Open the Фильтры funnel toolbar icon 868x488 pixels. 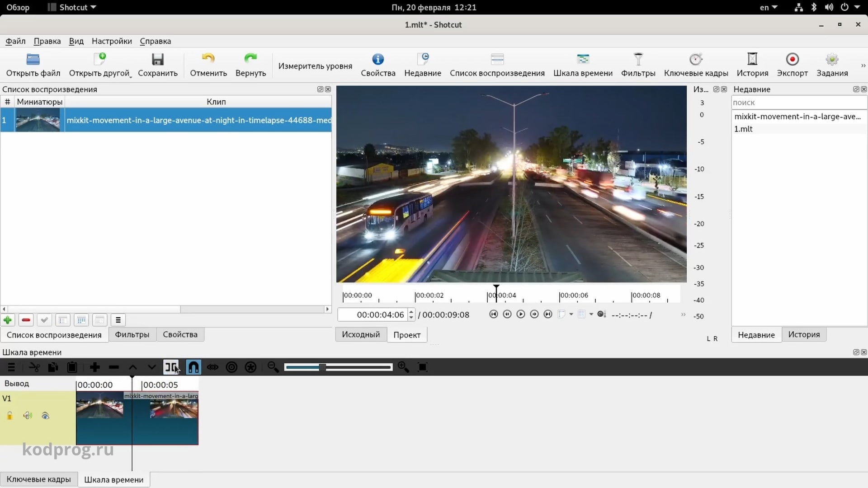tap(638, 59)
